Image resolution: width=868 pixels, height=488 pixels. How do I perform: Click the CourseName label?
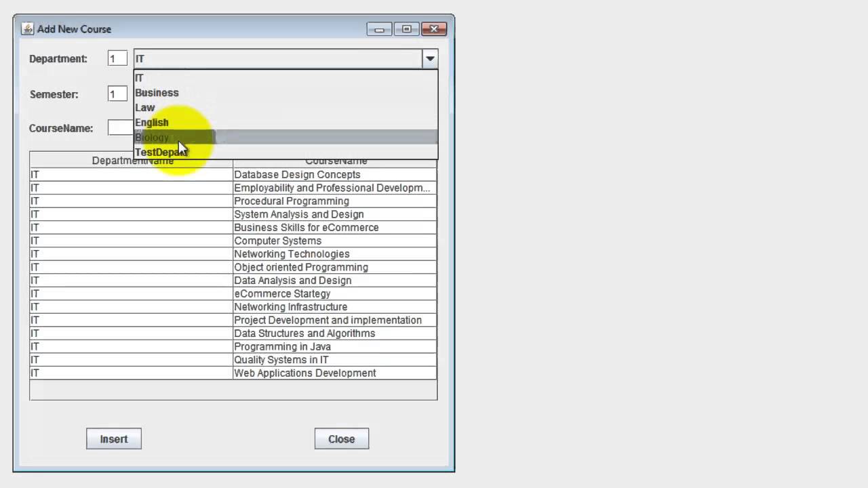pos(61,128)
